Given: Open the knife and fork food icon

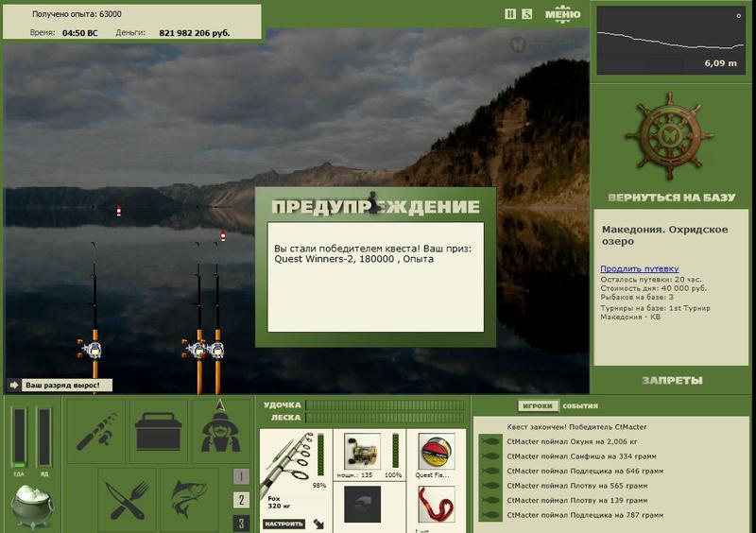Looking at the screenshot, I should click(x=128, y=500).
